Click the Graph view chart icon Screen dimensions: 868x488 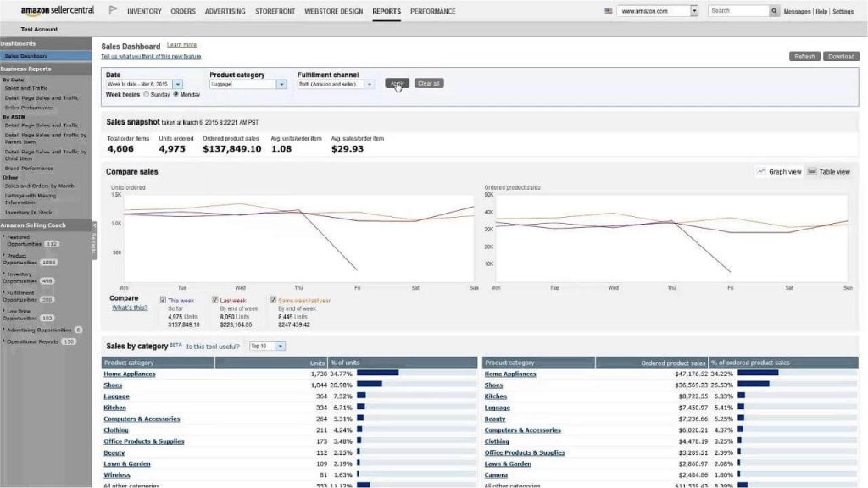point(761,171)
